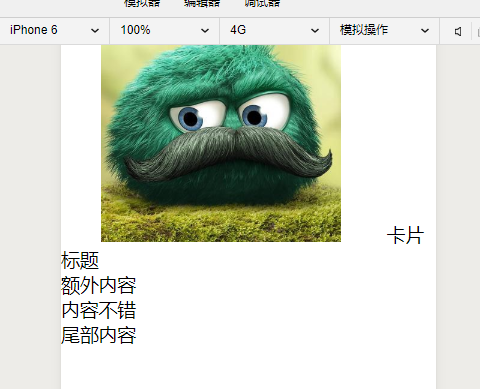Click the 额外内容 text

click(99, 285)
